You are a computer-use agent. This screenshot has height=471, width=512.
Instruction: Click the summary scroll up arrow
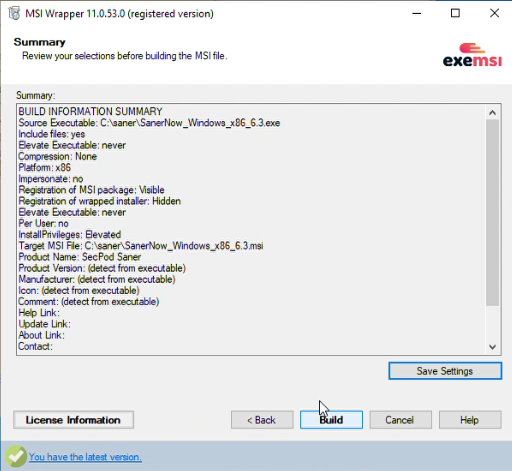coord(492,113)
